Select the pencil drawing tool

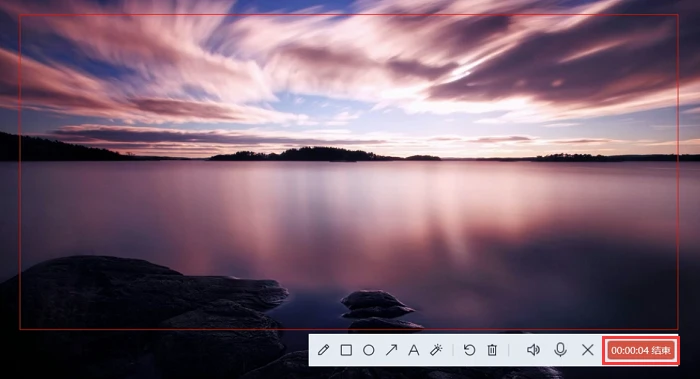(x=323, y=350)
